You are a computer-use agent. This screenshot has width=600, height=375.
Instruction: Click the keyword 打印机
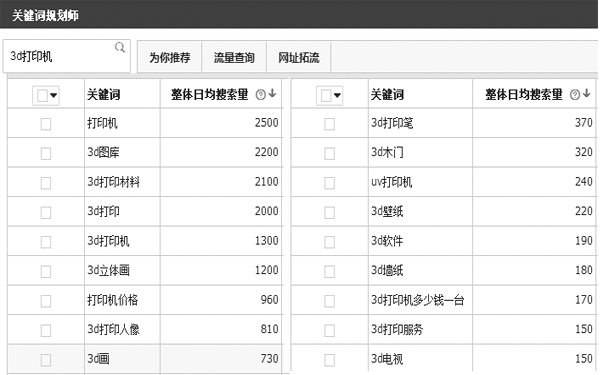[x=102, y=123]
